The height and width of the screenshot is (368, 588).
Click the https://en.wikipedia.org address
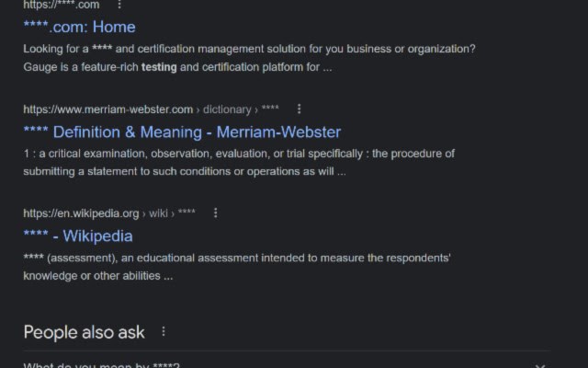click(x=81, y=213)
